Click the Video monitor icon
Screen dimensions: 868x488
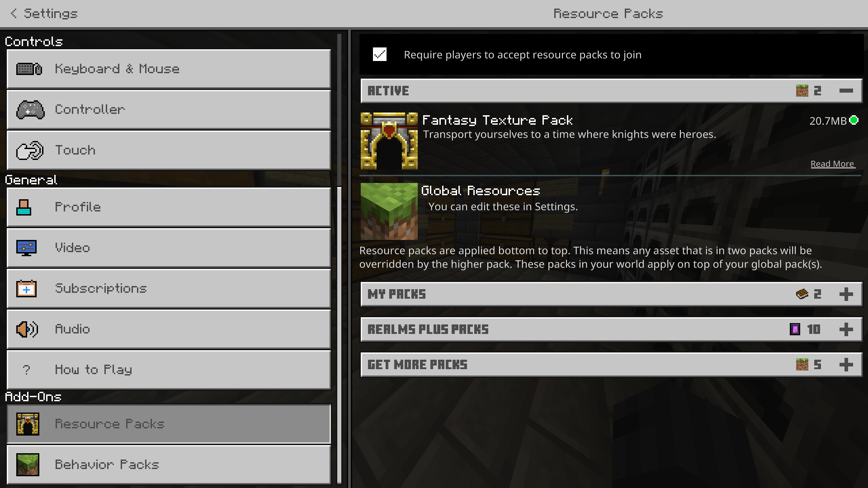(x=26, y=248)
